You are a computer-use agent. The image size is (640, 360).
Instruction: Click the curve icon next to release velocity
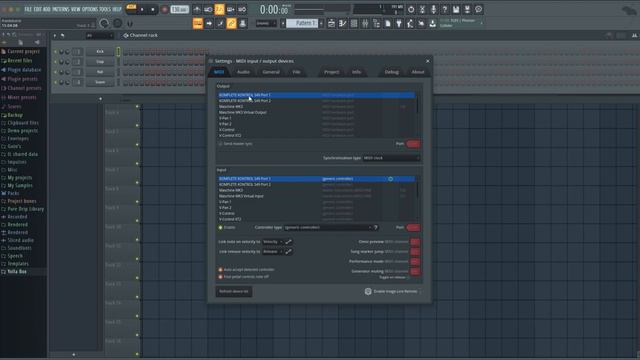coord(289,251)
